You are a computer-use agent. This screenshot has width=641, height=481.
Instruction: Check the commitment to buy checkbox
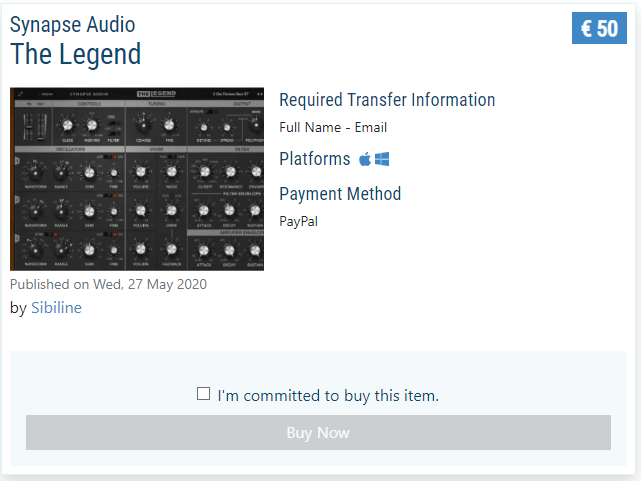click(203, 394)
